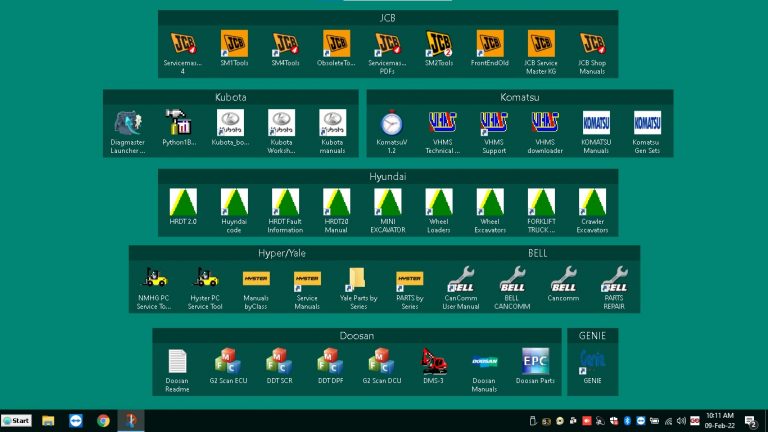Open Diagmaster Launcher in Kubota group

(129, 124)
